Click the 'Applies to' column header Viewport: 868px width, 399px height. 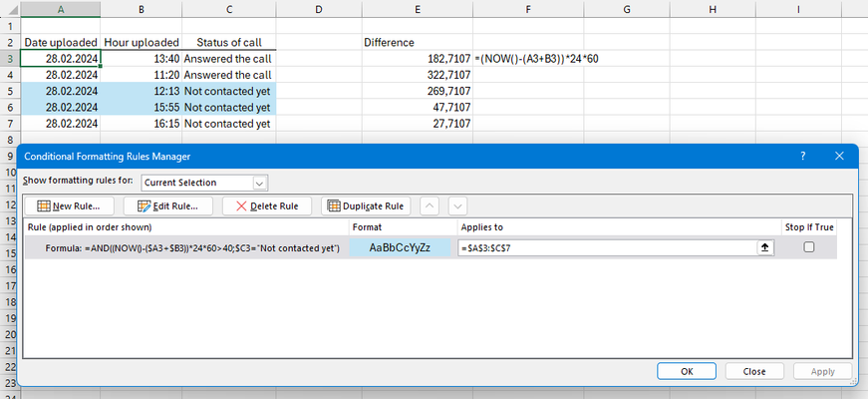pyautogui.click(x=619, y=227)
